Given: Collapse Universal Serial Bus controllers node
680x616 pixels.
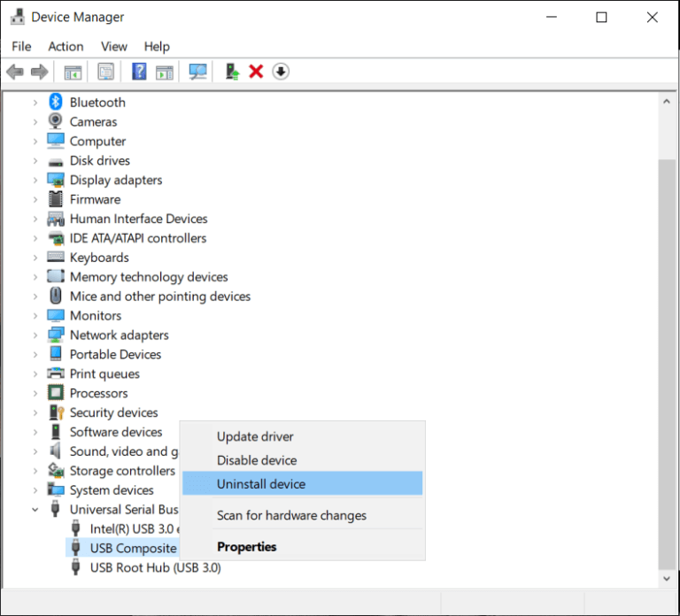Looking at the screenshot, I should pos(35,510).
